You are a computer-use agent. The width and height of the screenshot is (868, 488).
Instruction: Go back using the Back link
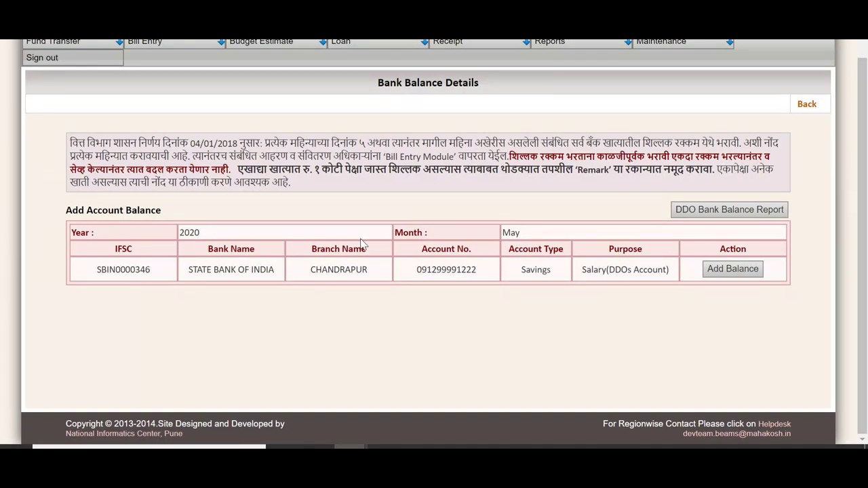[806, 104]
